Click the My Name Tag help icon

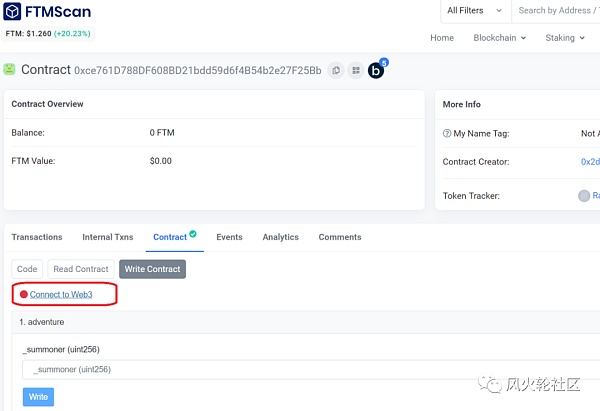(x=447, y=133)
